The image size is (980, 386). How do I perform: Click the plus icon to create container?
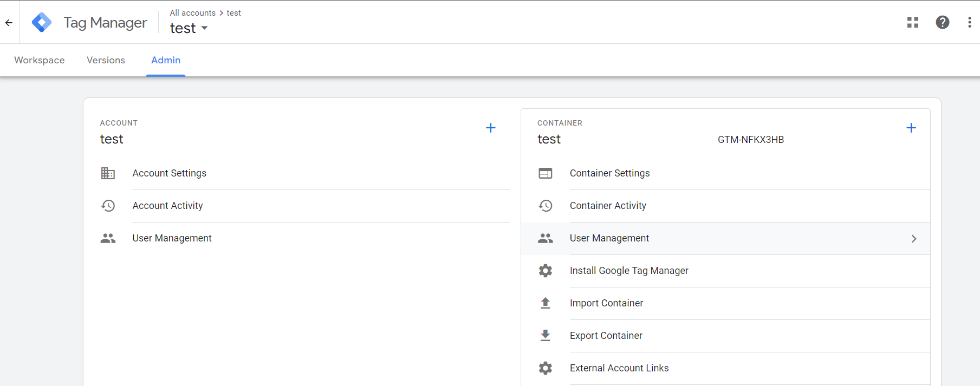tap(911, 128)
